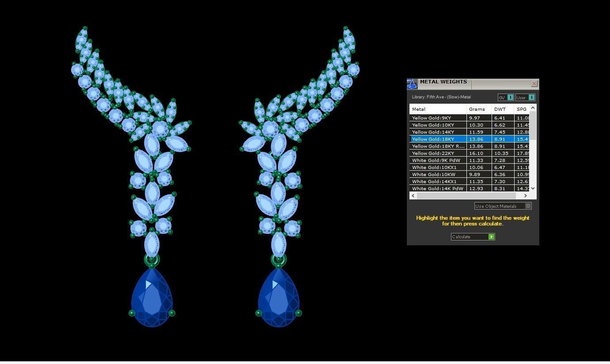This screenshot has width=610, height=364.
Task: Click the 10.30 grams value
Action: pyautogui.click(x=476, y=125)
